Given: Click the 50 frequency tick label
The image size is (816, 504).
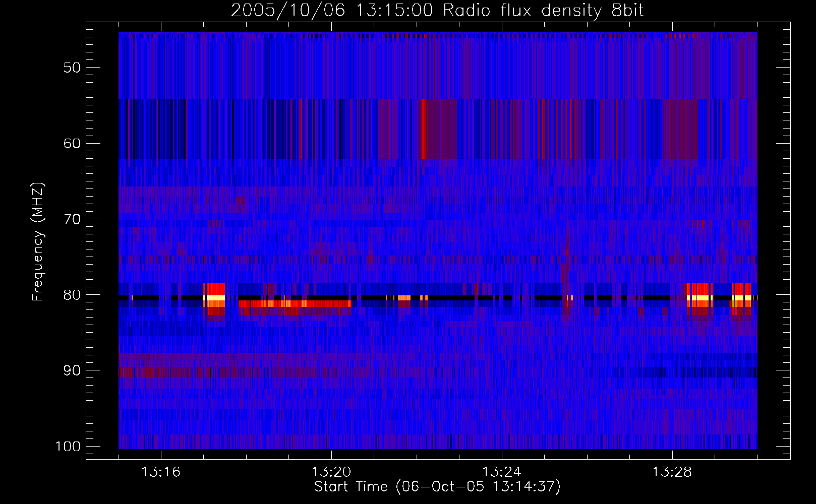Looking at the screenshot, I should click(72, 68).
